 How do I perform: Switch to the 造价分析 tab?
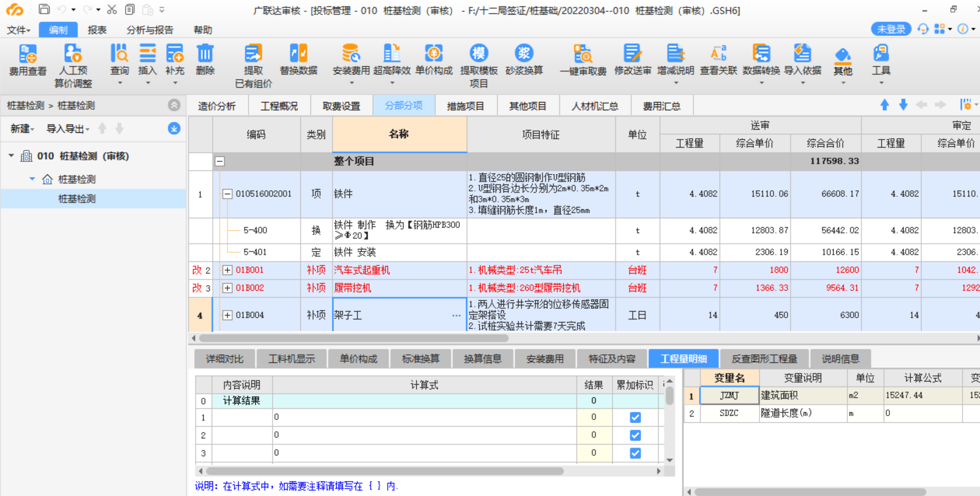pos(217,106)
